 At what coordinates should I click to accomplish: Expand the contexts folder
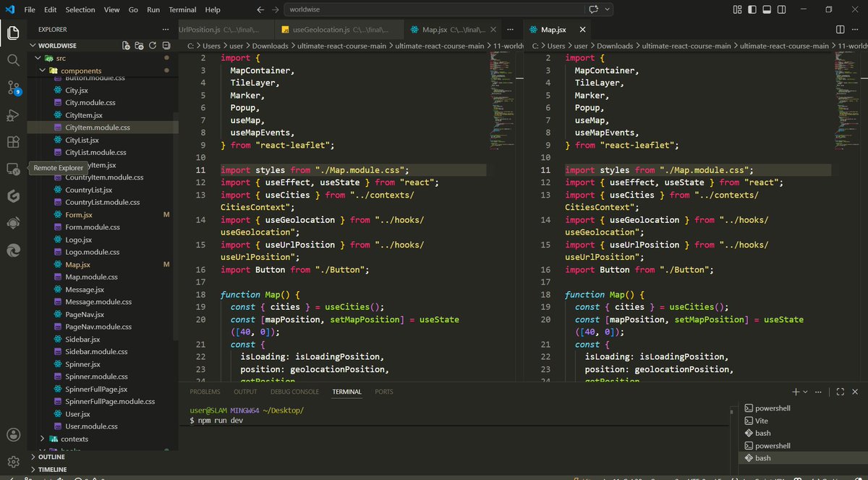(x=43, y=439)
